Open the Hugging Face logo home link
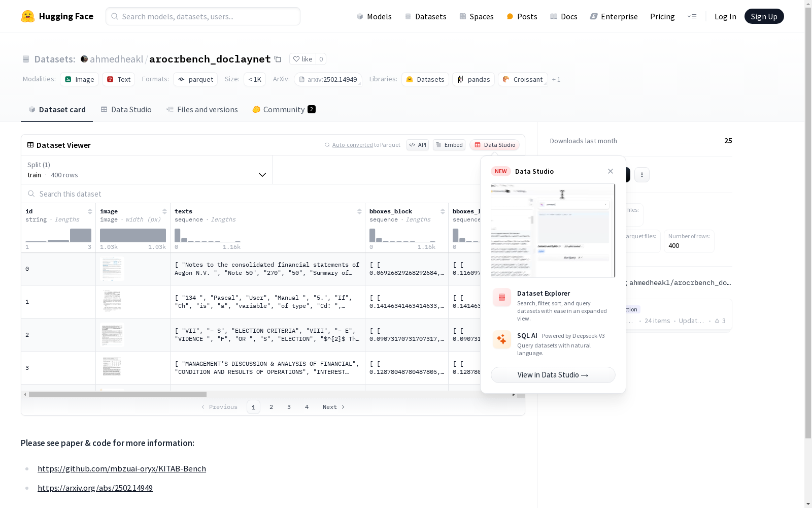 coord(57,16)
